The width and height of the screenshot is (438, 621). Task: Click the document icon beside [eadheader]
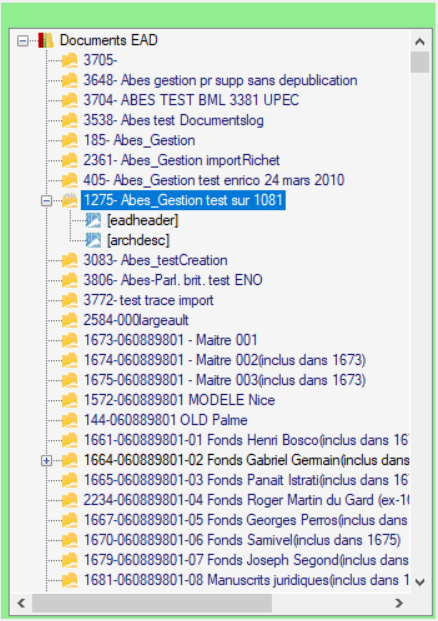point(93,220)
